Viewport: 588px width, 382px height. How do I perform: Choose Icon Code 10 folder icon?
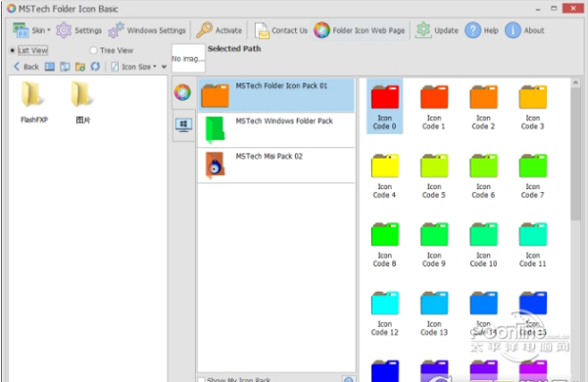[483, 245]
